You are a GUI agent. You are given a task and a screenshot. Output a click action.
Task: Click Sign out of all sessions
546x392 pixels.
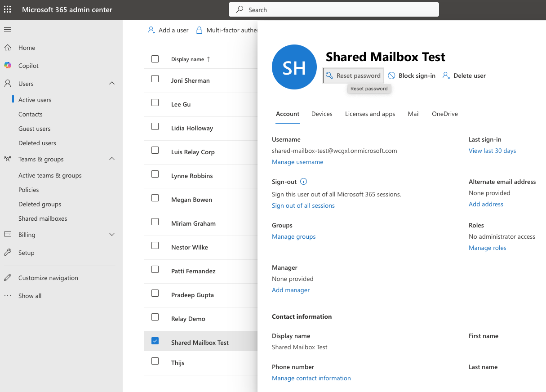[x=303, y=205]
